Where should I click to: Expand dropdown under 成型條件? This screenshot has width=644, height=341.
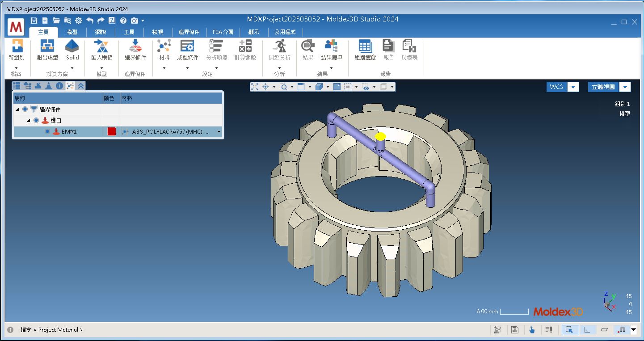(187, 68)
